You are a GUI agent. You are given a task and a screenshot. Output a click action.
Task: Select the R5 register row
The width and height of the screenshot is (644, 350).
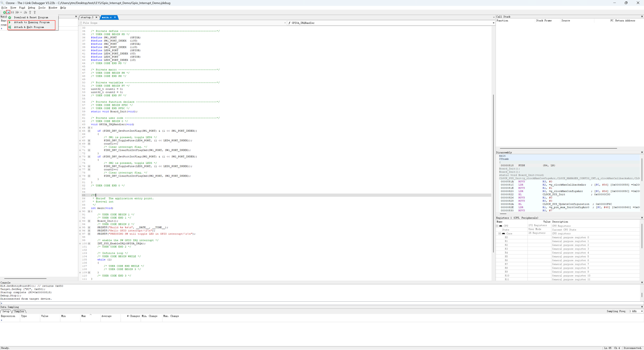pos(569,256)
